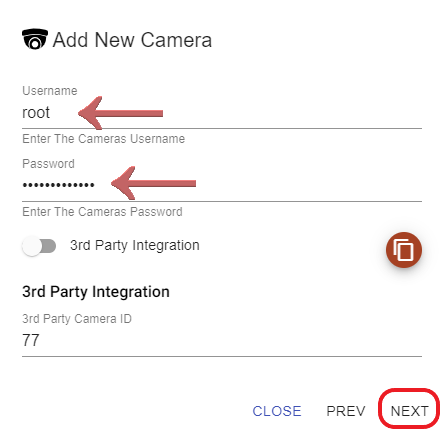Proceed with the NEXT button
The height and width of the screenshot is (434, 445).
[409, 411]
